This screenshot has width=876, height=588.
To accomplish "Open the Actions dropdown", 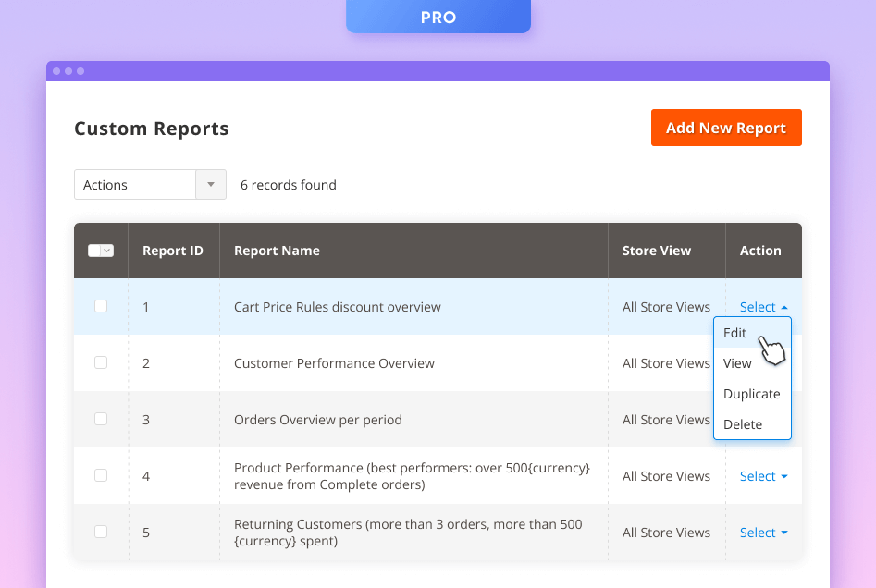I will tap(135, 185).
